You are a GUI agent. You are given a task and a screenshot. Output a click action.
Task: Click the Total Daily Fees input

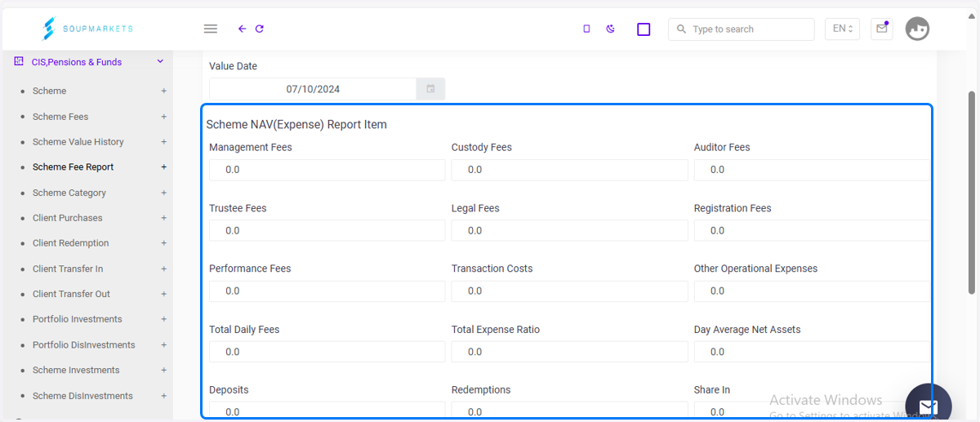click(x=327, y=352)
